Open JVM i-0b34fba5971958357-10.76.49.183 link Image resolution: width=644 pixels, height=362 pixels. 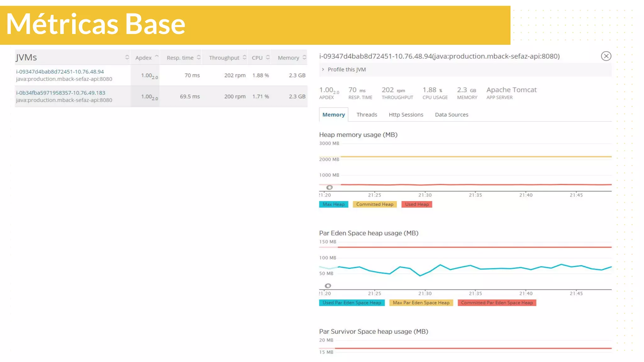[x=61, y=93]
